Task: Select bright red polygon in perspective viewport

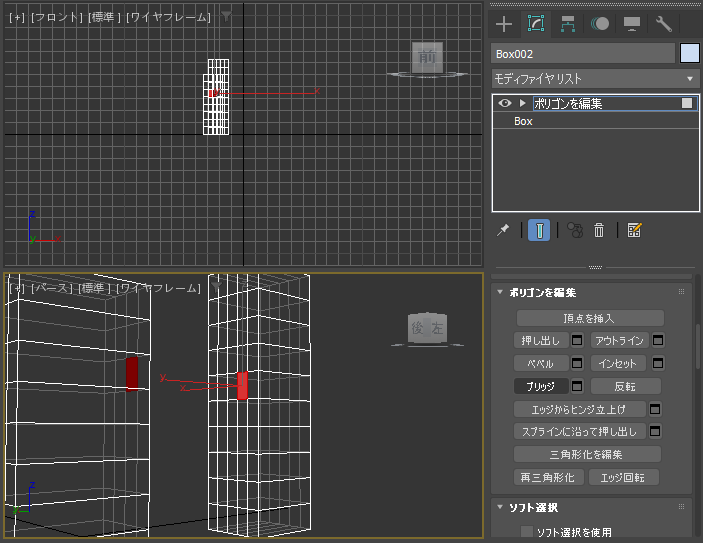Action: (242, 386)
